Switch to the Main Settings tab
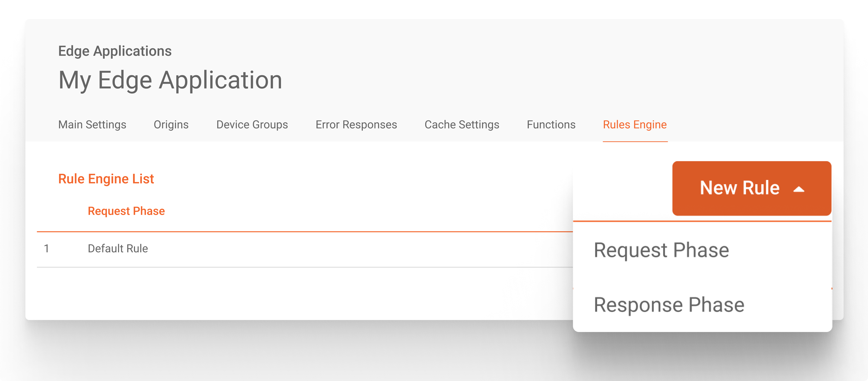The width and height of the screenshot is (868, 381). click(x=92, y=125)
